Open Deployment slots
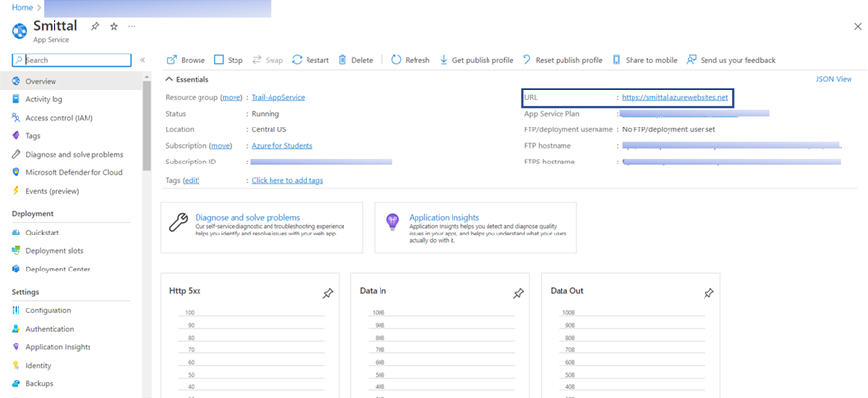868x398 pixels. point(72,251)
